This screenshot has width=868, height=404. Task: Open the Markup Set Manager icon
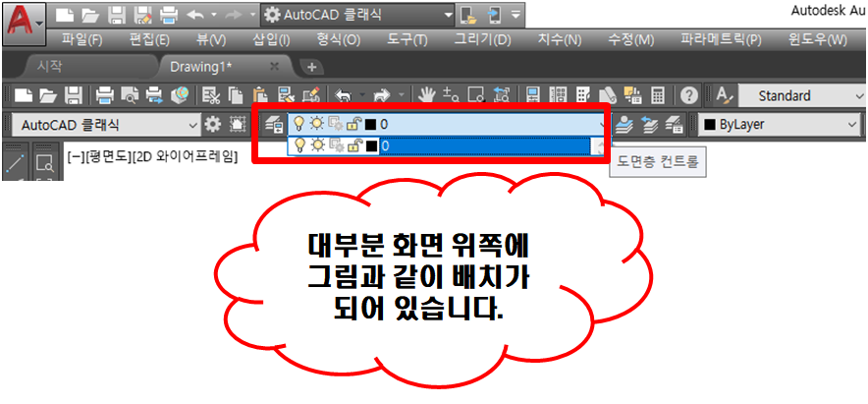point(632,96)
